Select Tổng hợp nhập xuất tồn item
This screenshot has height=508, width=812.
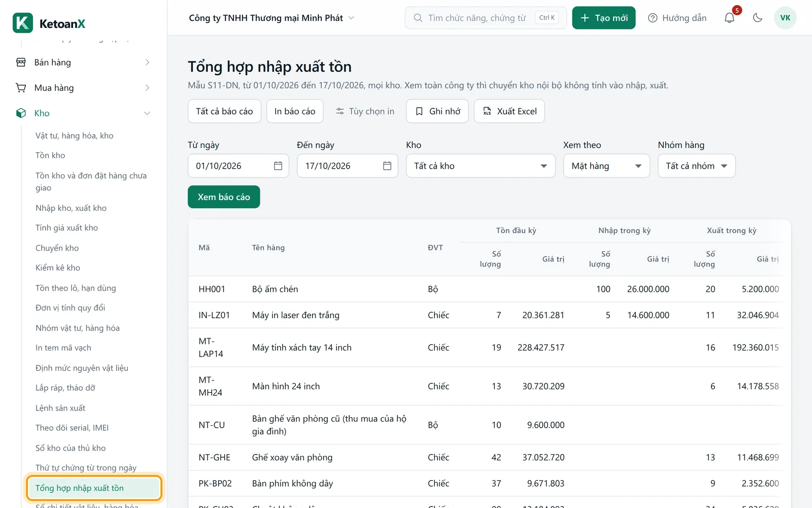tap(94, 488)
